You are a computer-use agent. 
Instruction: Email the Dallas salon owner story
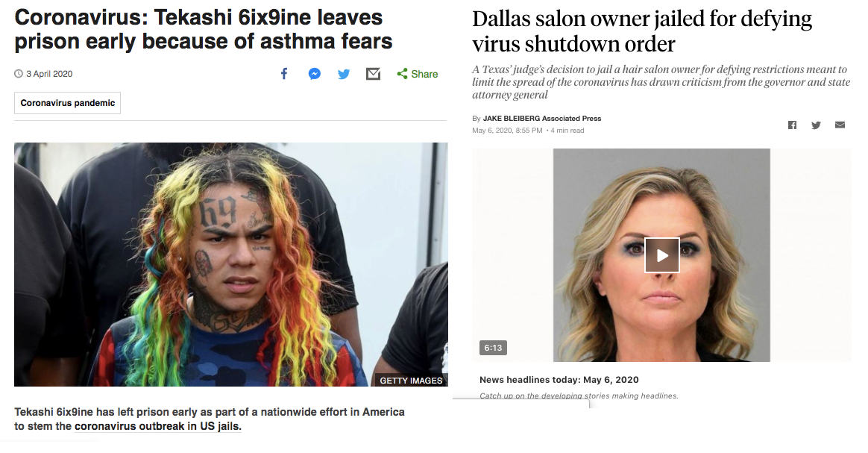[x=840, y=125]
